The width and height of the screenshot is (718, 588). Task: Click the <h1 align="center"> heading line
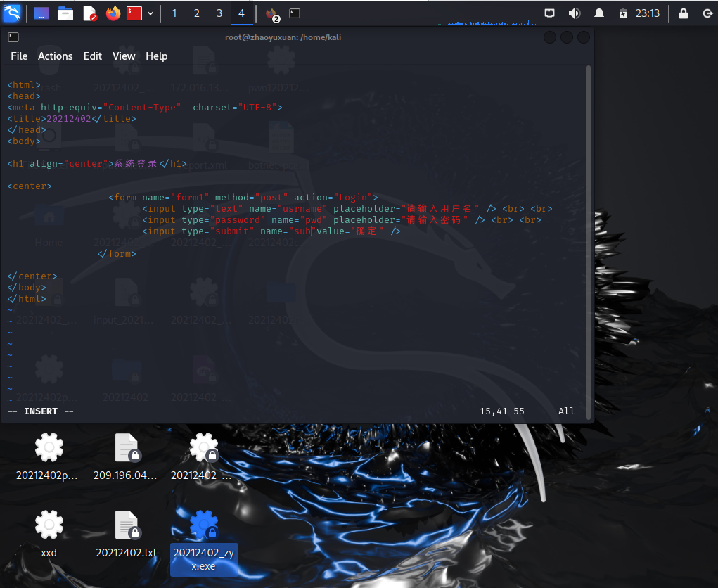(97, 163)
